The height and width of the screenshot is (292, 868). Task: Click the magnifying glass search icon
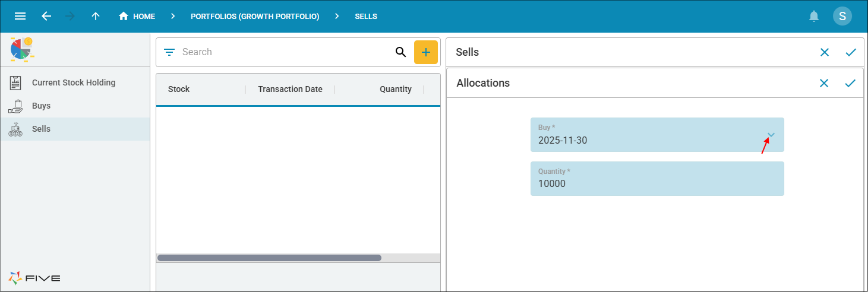click(x=401, y=52)
